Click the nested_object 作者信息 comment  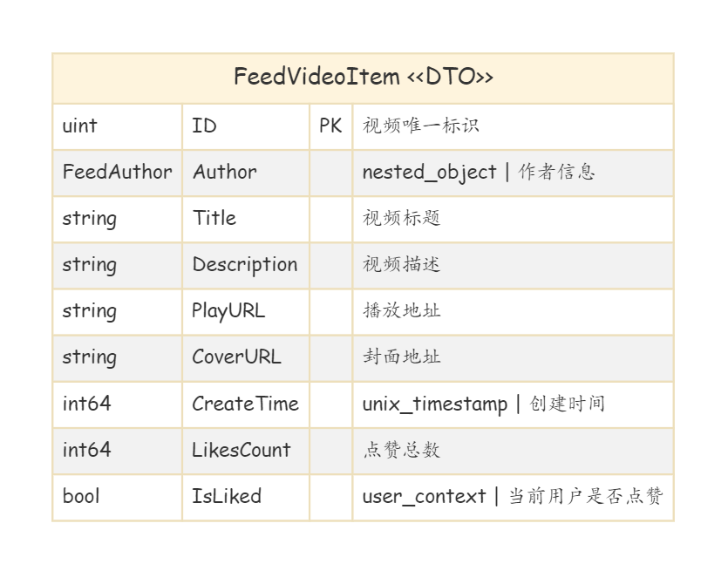click(479, 173)
